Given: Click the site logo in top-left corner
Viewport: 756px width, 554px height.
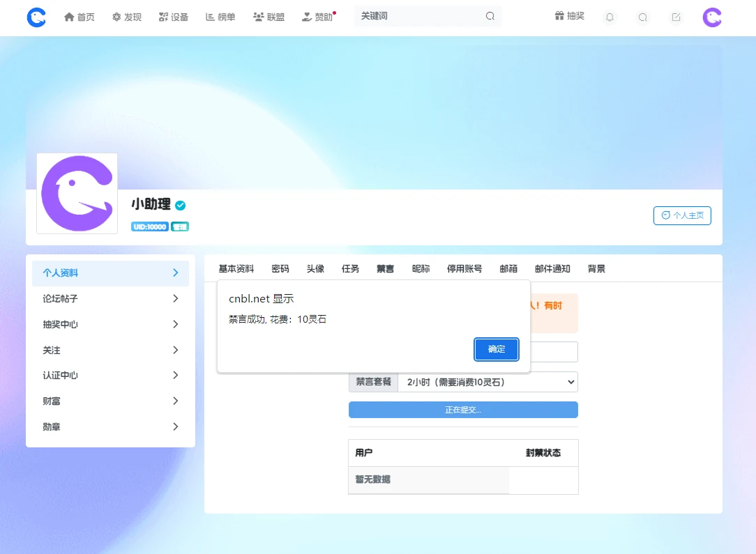Looking at the screenshot, I should [x=36, y=17].
